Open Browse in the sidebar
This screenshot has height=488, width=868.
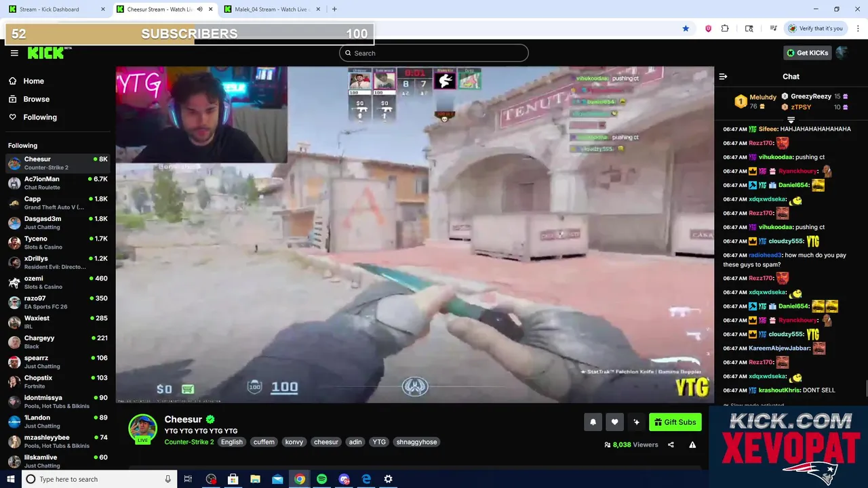(37, 99)
